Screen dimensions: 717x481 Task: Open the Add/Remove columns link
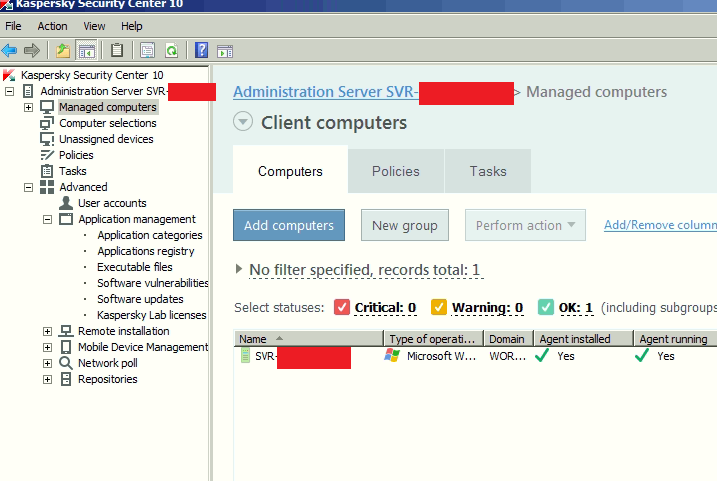pyautogui.click(x=660, y=225)
